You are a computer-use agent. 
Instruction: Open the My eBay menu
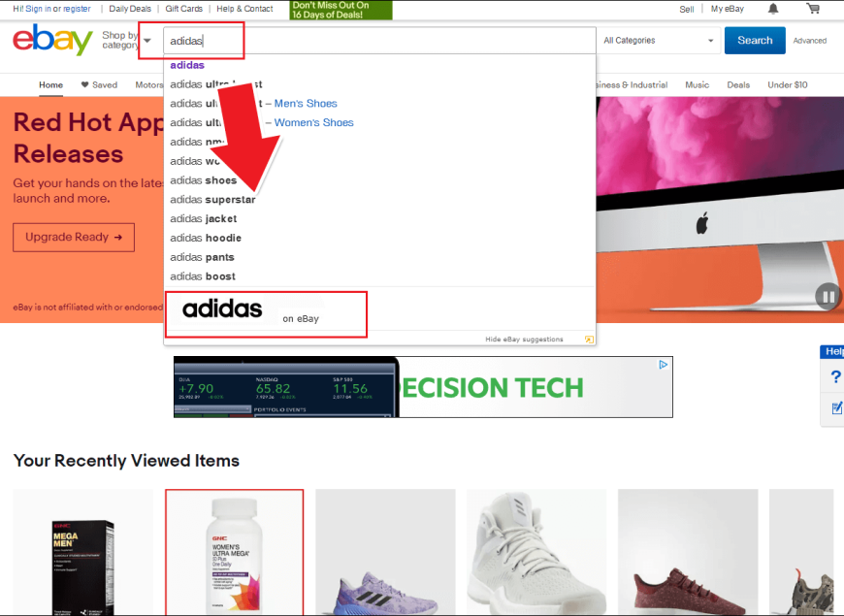(x=728, y=9)
